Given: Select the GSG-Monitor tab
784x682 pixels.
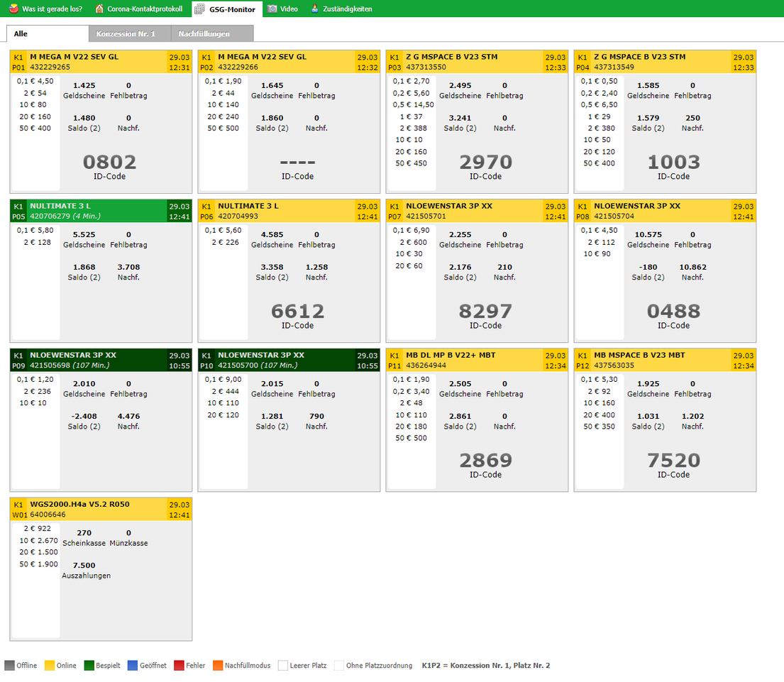Looking at the screenshot, I should 227,9.
